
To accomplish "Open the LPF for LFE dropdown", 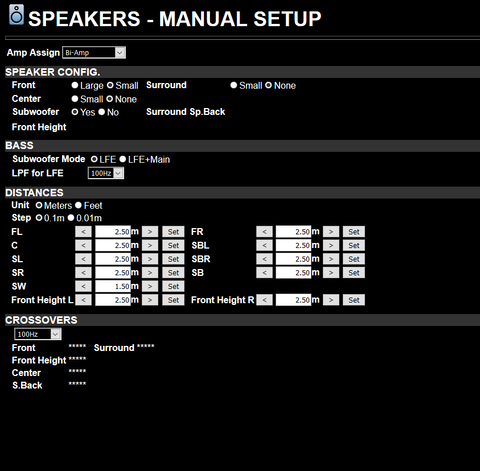I will (x=106, y=173).
